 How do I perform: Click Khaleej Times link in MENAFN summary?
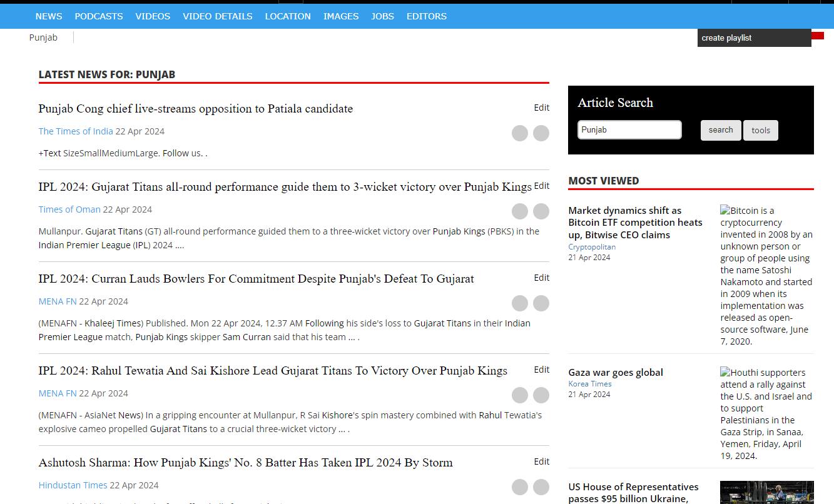point(113,323)
